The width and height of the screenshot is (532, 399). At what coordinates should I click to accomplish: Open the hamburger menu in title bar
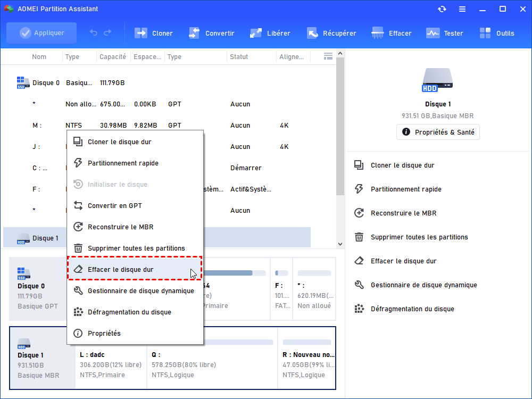click(x=462, y=9)
